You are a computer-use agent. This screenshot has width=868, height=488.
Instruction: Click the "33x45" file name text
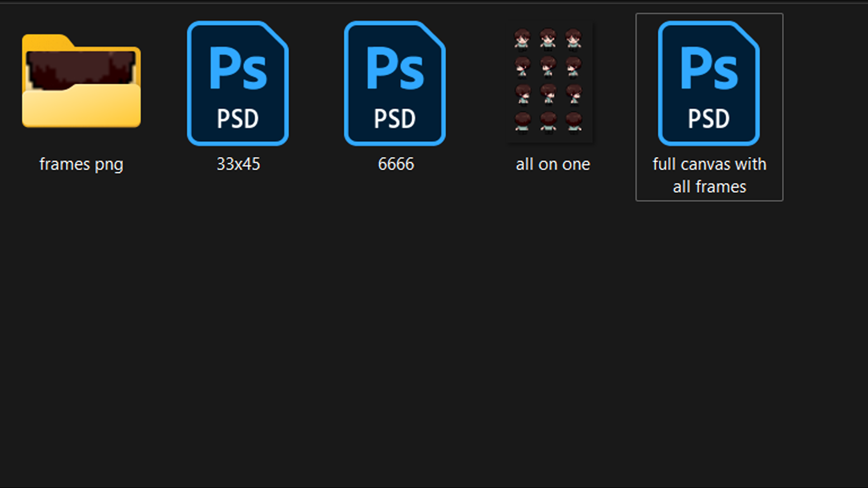[x=238, y=164]
